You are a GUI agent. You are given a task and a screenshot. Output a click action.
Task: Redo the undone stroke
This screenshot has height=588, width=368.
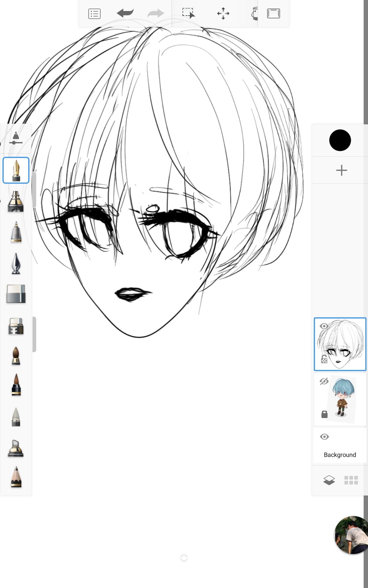[155, 13]
